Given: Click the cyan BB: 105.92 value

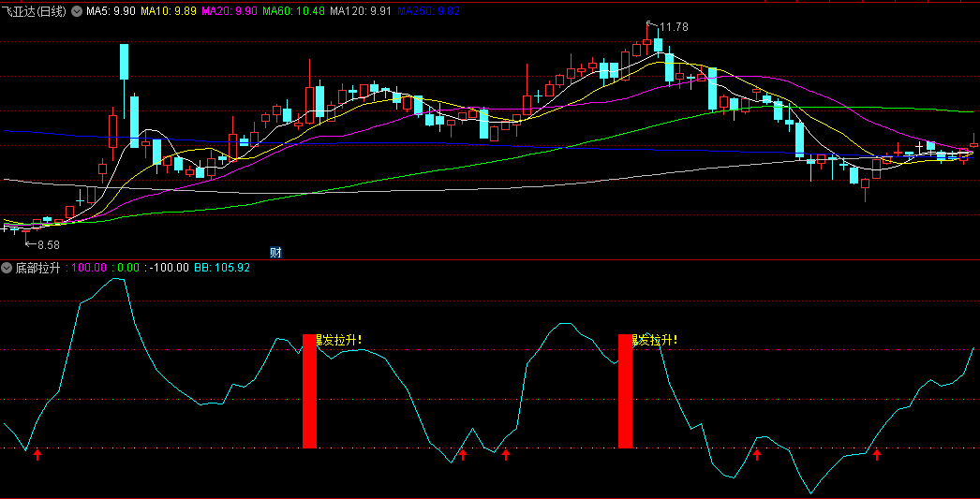Looking at the screenshot, I should click(x=221, y=268).
